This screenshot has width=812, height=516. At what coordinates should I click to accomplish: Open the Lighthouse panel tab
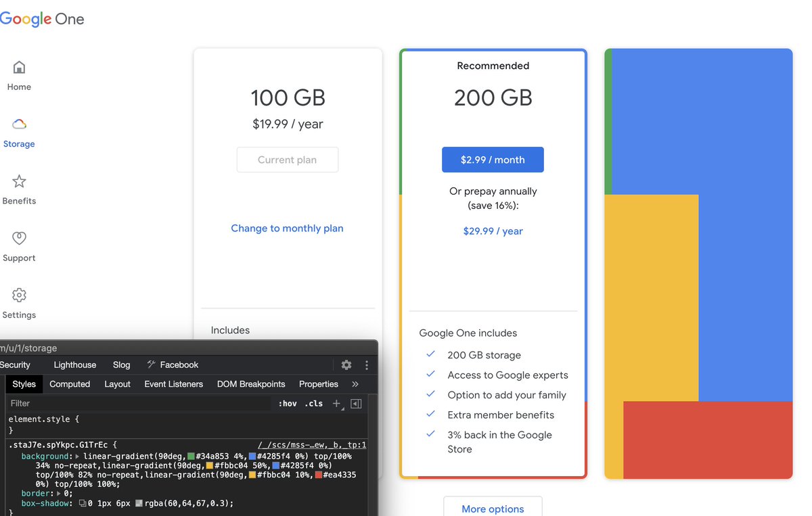pos(75,365)
